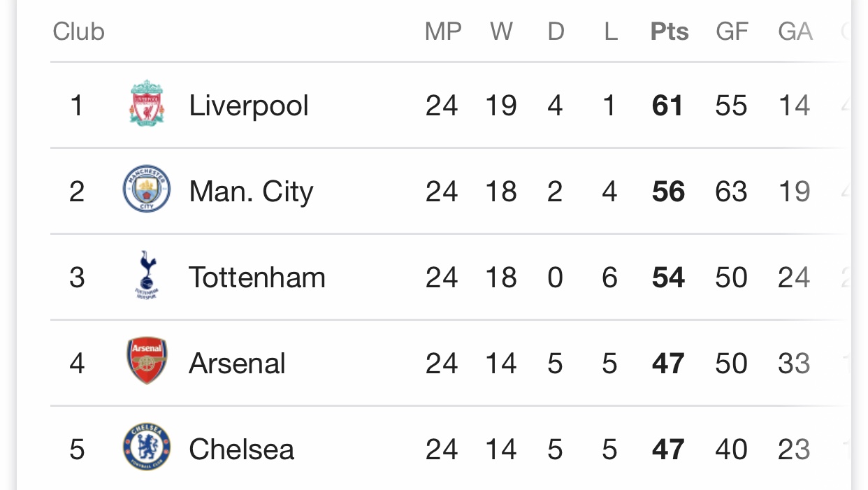Click the Pts column header
The image size is (868, 490).
[670, 31]
